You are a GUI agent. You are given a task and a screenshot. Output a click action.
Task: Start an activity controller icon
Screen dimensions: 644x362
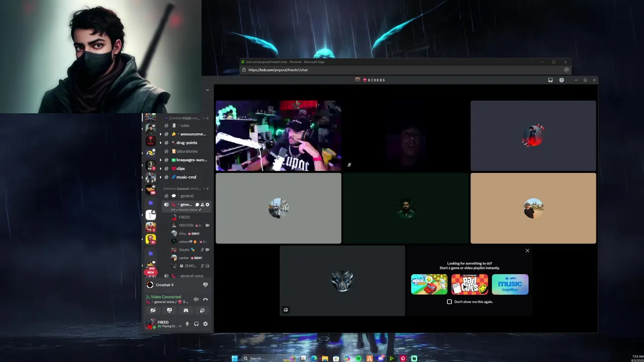186,310
